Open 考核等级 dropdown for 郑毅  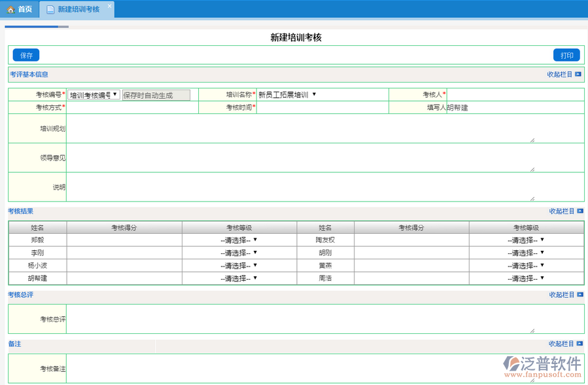pos(239,240)
